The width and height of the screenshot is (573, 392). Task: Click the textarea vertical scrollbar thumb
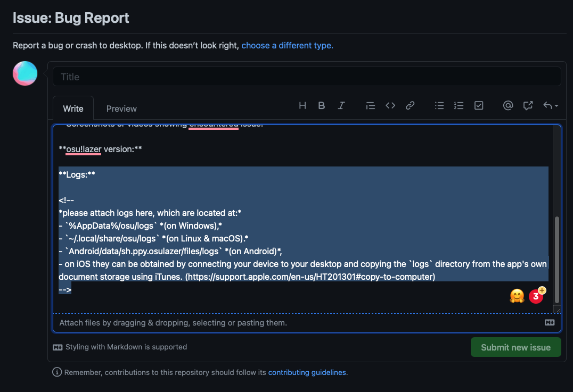click(556, 260)
